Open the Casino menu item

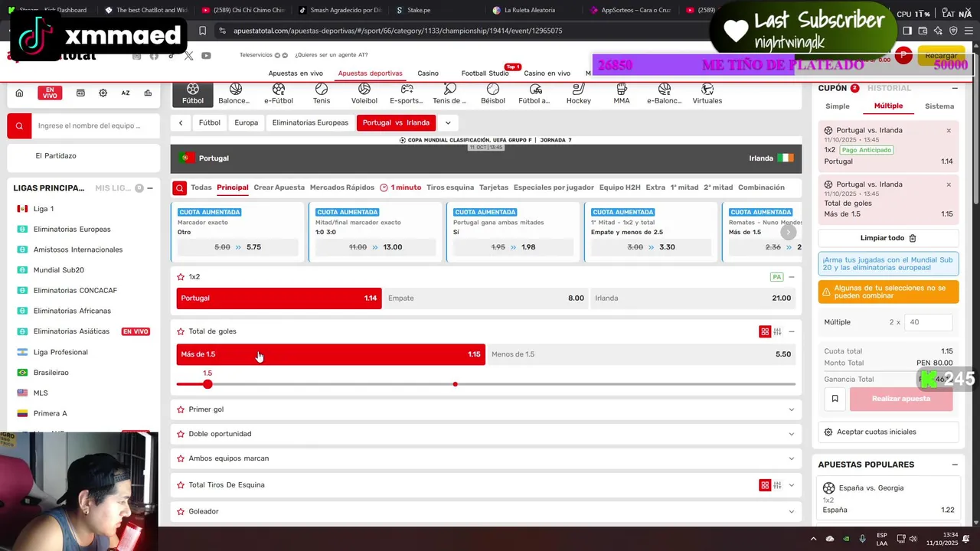[428, 73]
